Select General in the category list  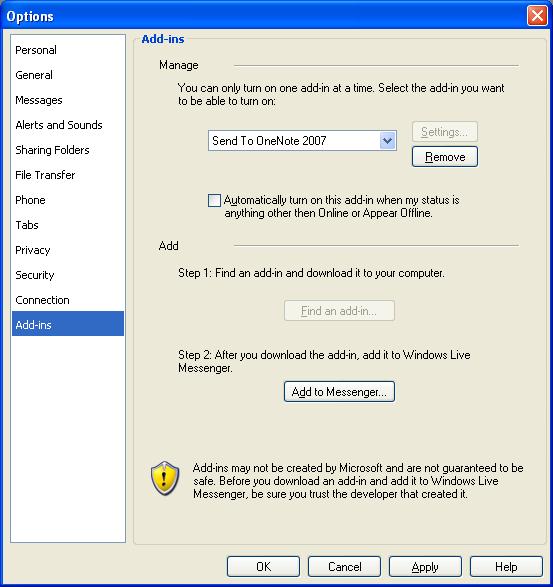pyautogui.click(x=68, y=75)
